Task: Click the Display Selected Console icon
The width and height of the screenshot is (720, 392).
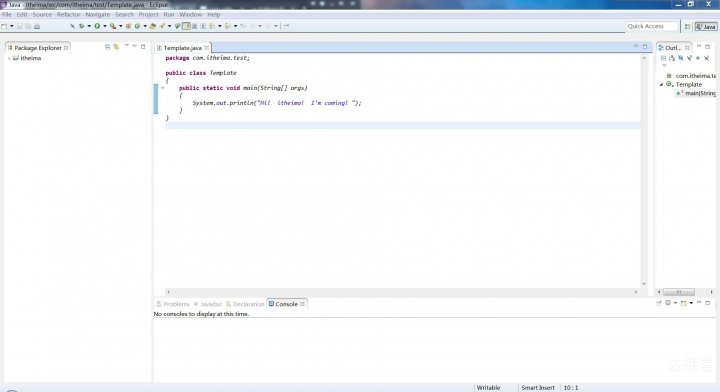Action: coord(668,303)
